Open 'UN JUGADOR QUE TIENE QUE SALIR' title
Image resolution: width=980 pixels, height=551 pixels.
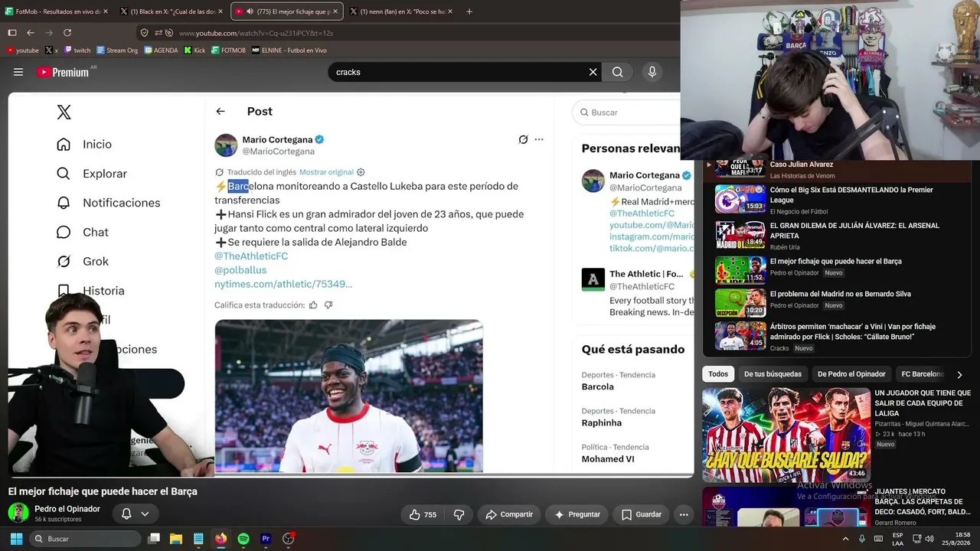923,403
